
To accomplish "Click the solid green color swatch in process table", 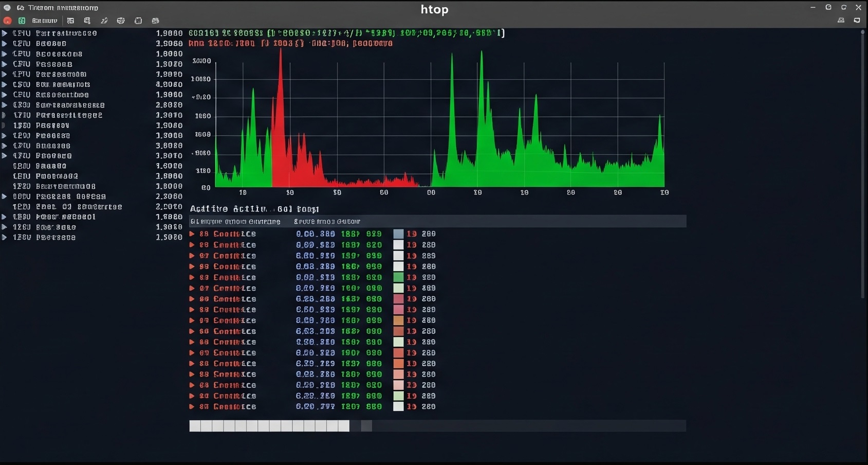I will 398,277.
